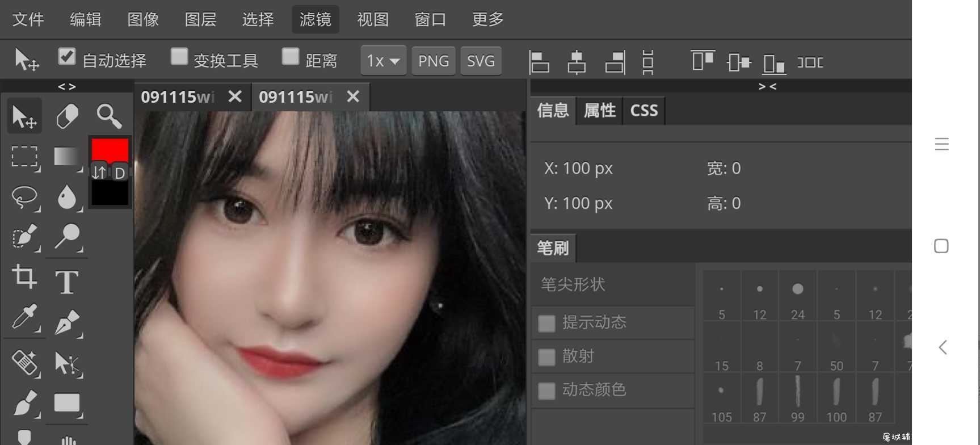Select the Zoom magnifier tool
This screenshot has height=445, width=980.
pos(109,116)
